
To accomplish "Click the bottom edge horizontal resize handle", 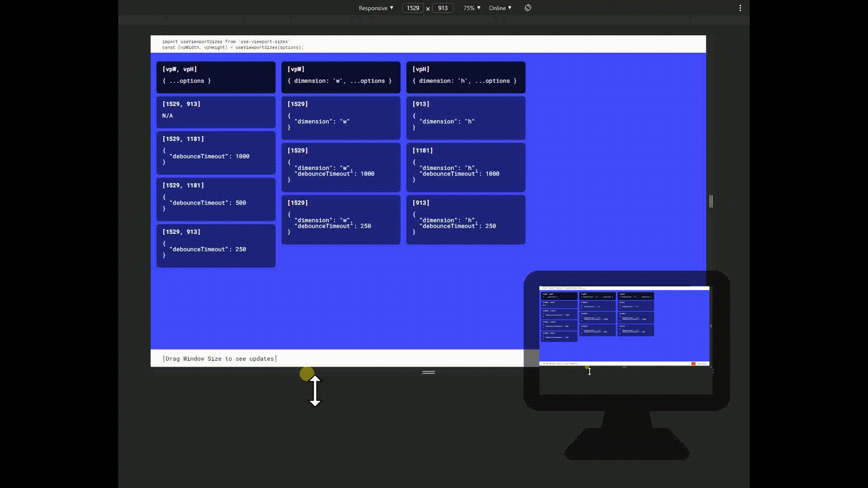I will [x=428, y=372].
